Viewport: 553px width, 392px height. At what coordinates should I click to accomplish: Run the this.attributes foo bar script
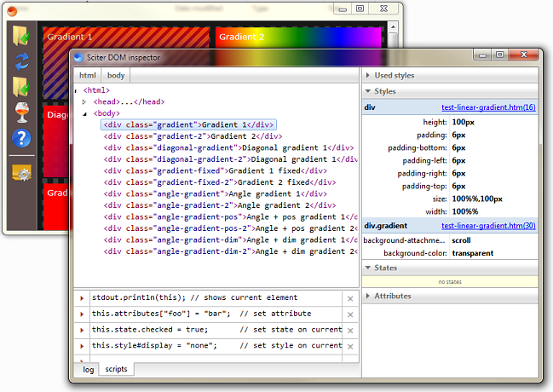[x=83, y=314]
